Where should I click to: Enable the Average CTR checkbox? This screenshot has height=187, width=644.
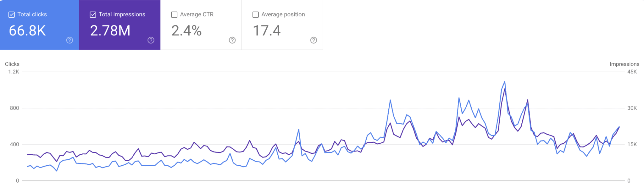(174, 14)
